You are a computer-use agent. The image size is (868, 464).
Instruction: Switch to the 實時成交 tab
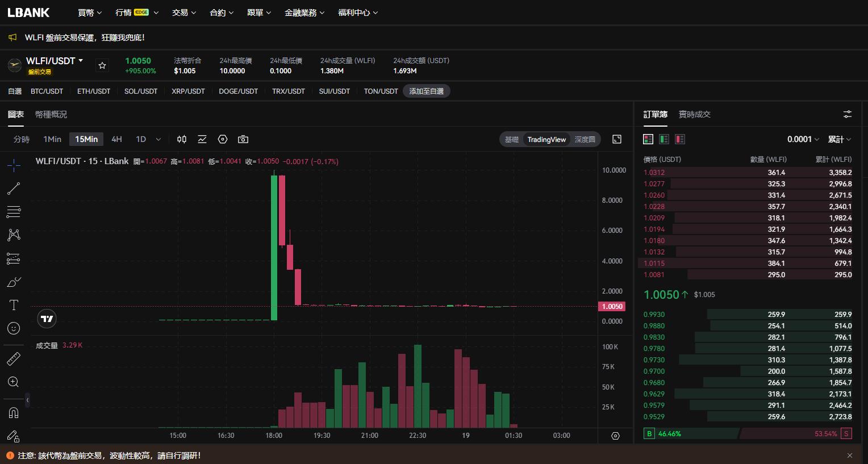(695, 114)
